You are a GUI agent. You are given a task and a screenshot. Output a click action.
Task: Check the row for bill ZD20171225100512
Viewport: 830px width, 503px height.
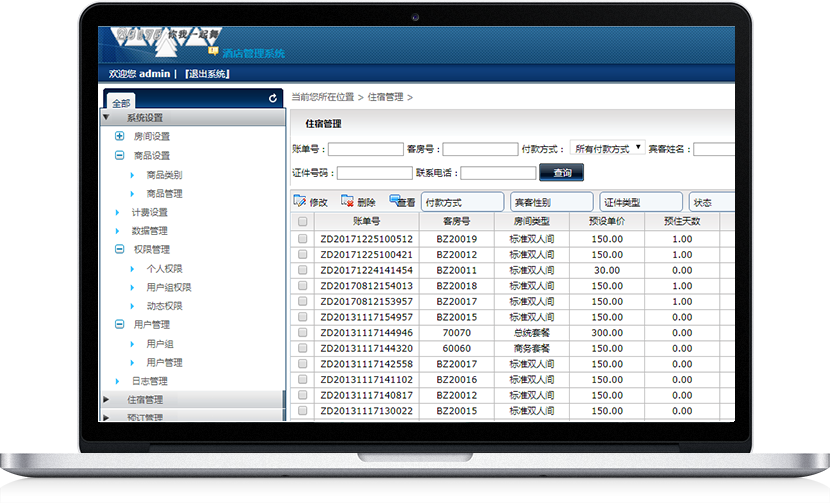click(303, 239)
